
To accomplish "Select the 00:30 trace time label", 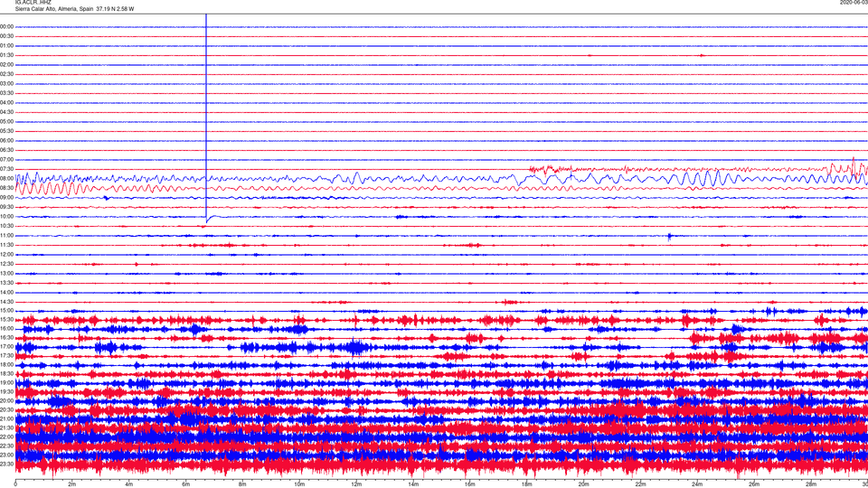I will point(6,36).
